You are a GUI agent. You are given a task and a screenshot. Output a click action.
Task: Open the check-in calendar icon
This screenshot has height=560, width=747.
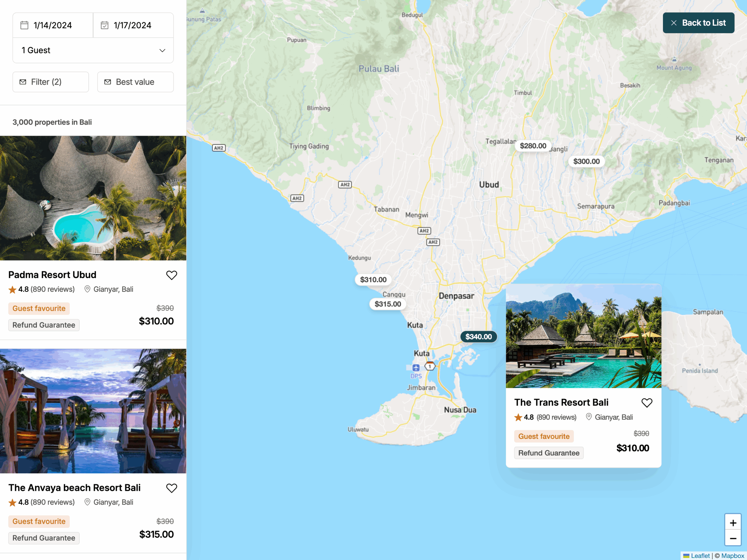tap(24, 25)
